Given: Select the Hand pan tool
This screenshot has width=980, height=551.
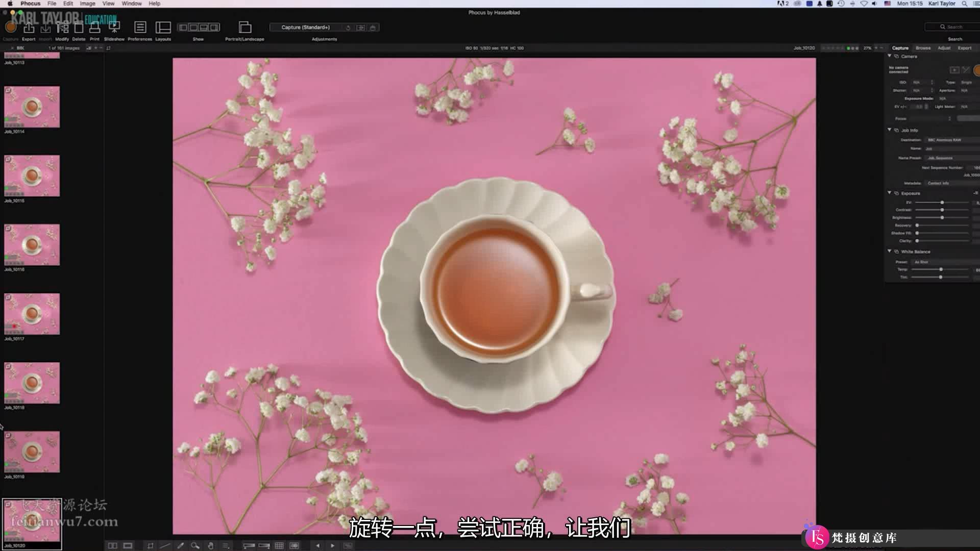Looking at the screenshot, I should tap(210, 545).
